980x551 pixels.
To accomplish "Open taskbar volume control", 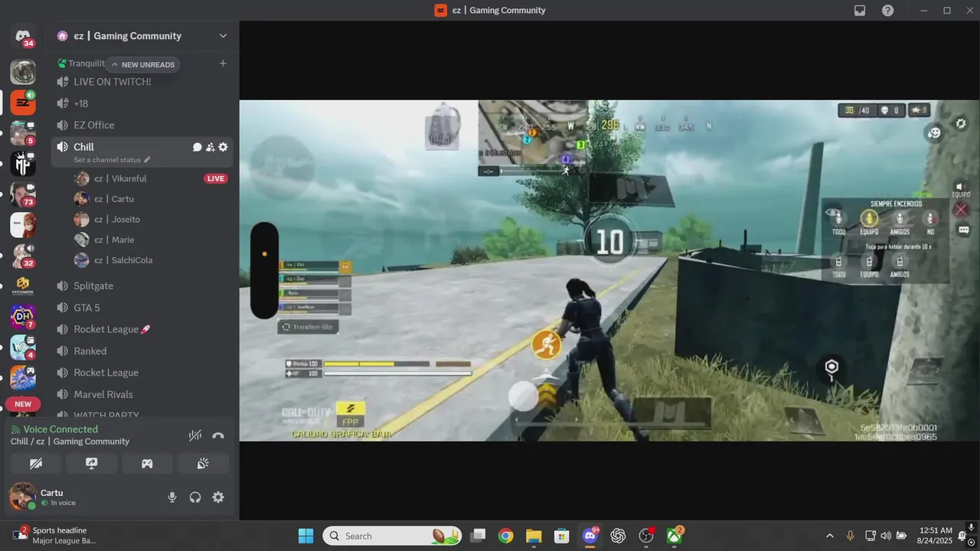I will click(886, 536).
